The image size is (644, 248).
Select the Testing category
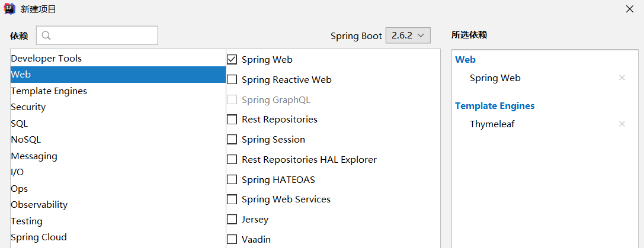(x=118, y=221)
